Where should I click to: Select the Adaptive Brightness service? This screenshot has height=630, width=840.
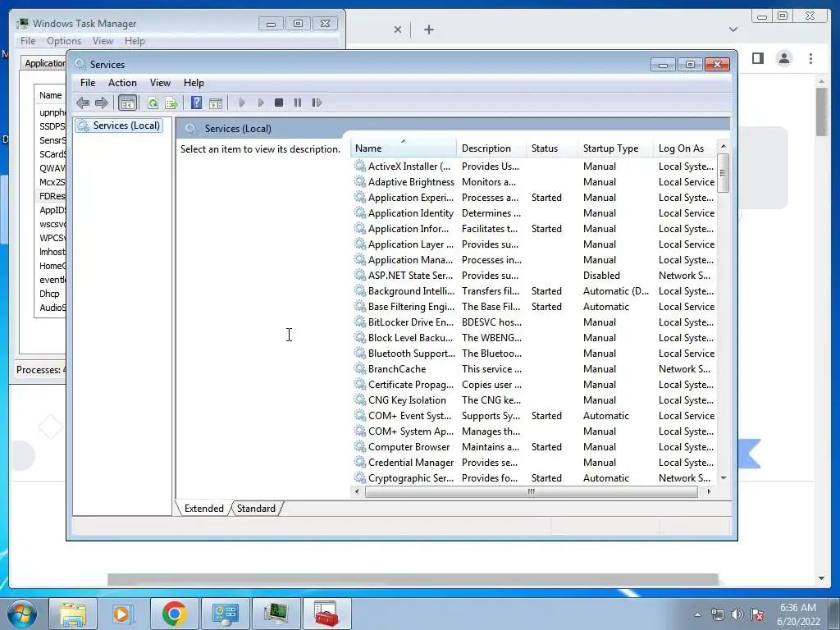pyautogui.click(x=534, y=182)
